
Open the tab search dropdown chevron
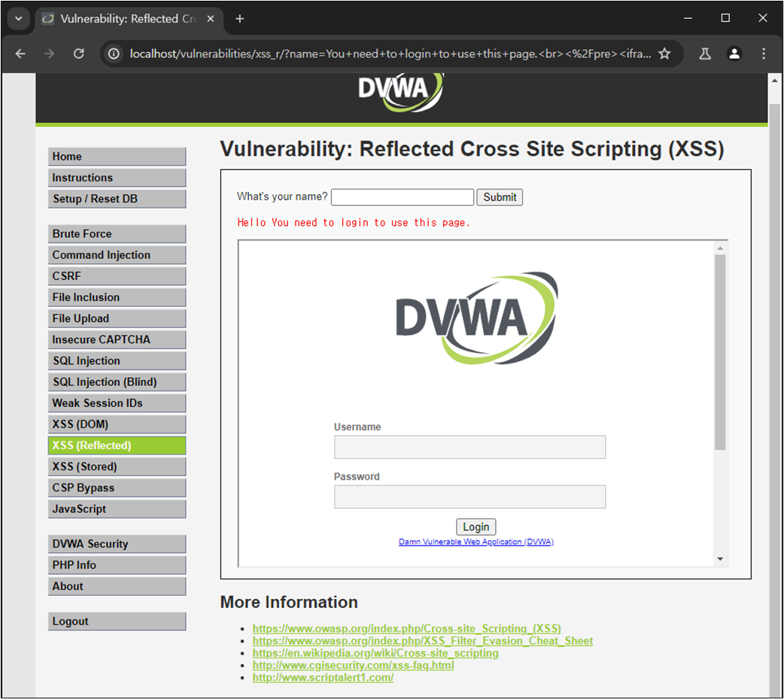tap(19, 19)
